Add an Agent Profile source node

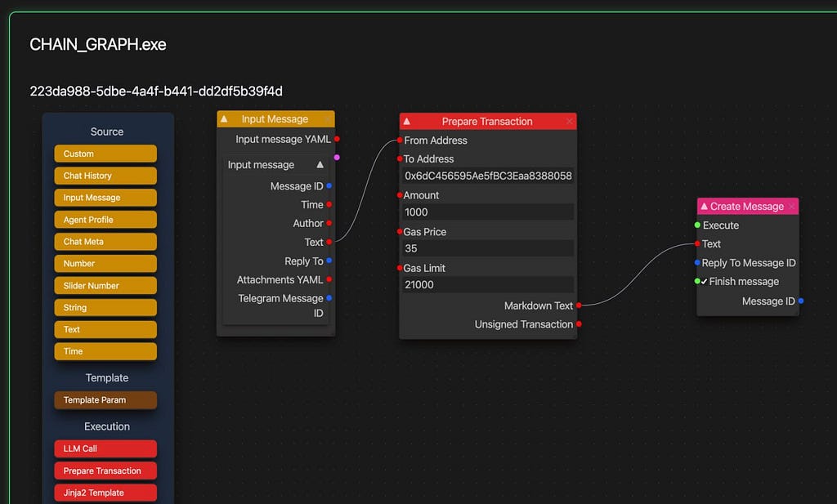pyautogui.click(x=105, y=219)
